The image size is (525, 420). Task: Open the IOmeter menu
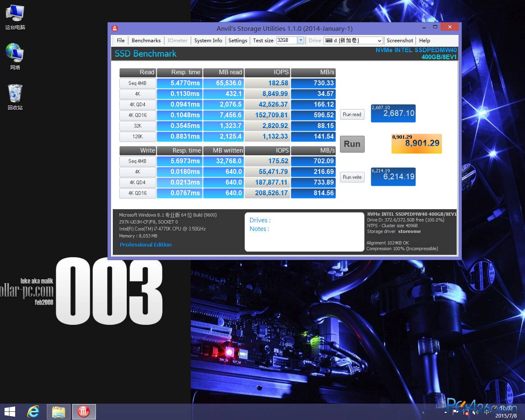177,40
